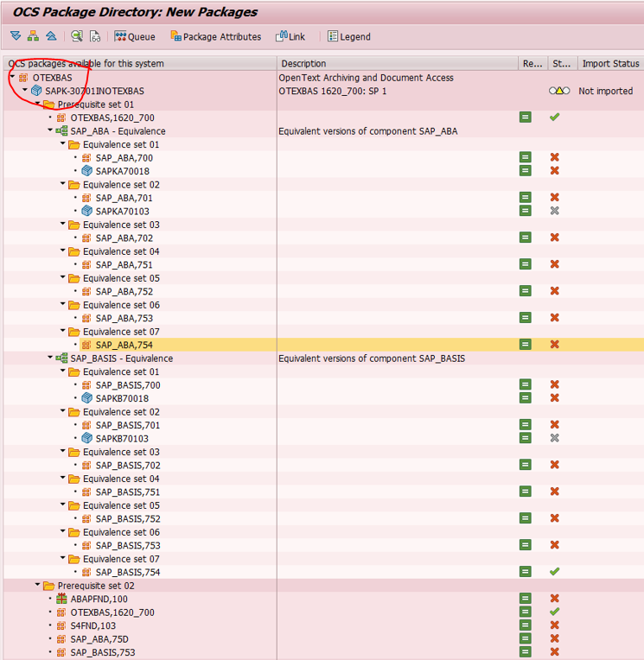The height and width of the screenshot is (660, 644).
Task: Click the Find Next toolbar icon
Action: 95,36
